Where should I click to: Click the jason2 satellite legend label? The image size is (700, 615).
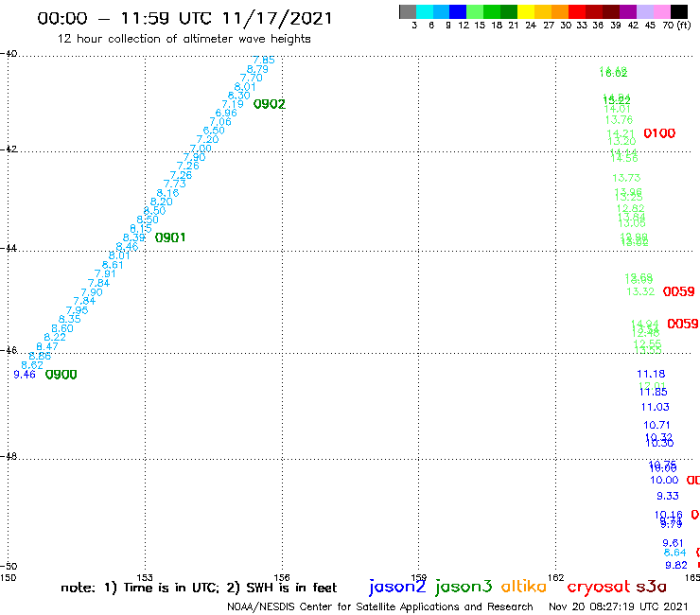[397, 587]
